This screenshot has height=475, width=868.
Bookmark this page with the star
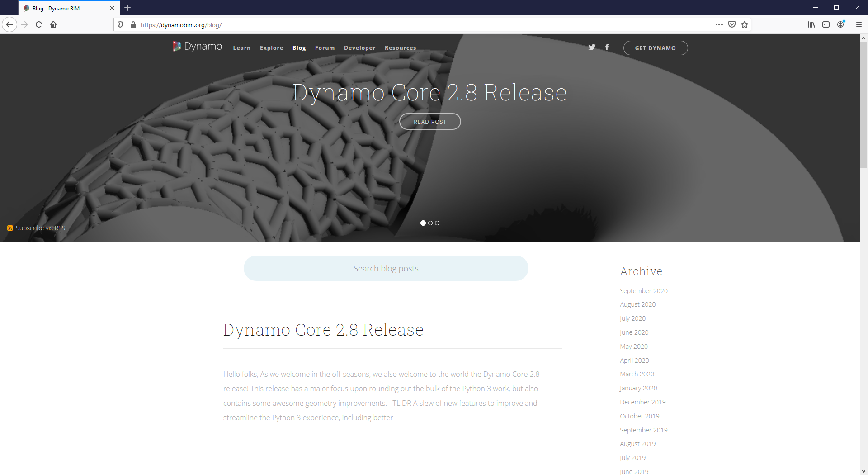point(745,25)
